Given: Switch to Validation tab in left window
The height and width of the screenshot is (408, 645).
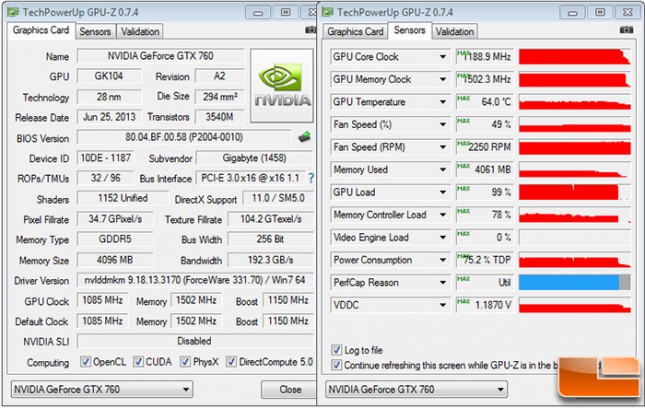Looking at the screenshot, I should tap(140, 32).
